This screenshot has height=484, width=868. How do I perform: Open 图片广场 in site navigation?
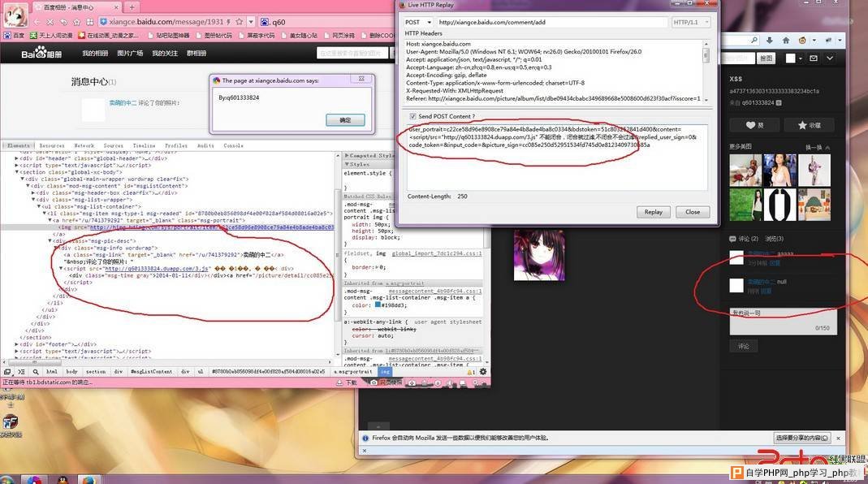tap(130, 53)
